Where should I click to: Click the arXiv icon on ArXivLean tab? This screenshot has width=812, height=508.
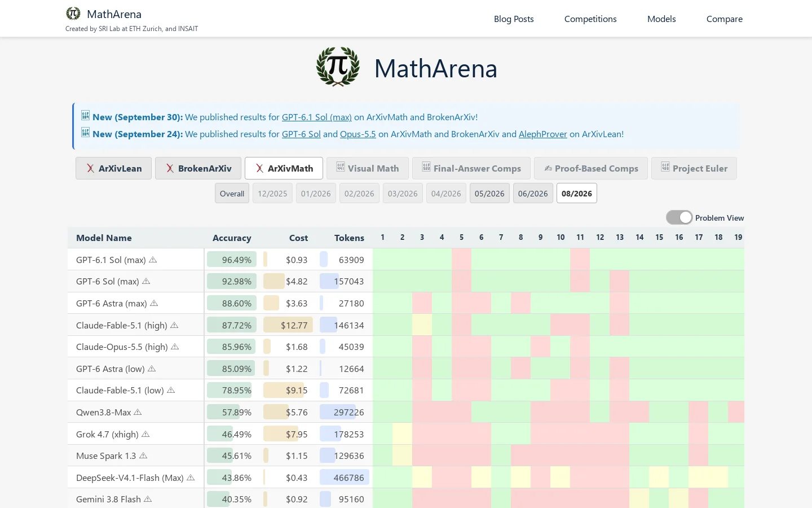pos(90,168)
